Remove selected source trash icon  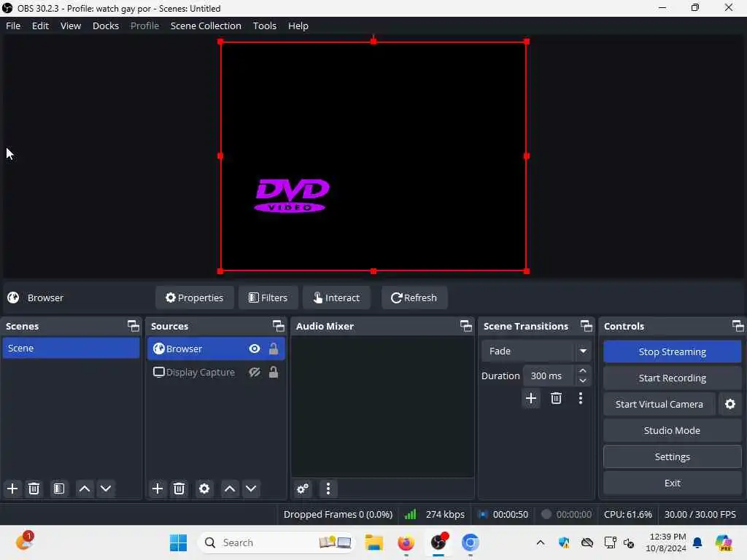(179, 489)
